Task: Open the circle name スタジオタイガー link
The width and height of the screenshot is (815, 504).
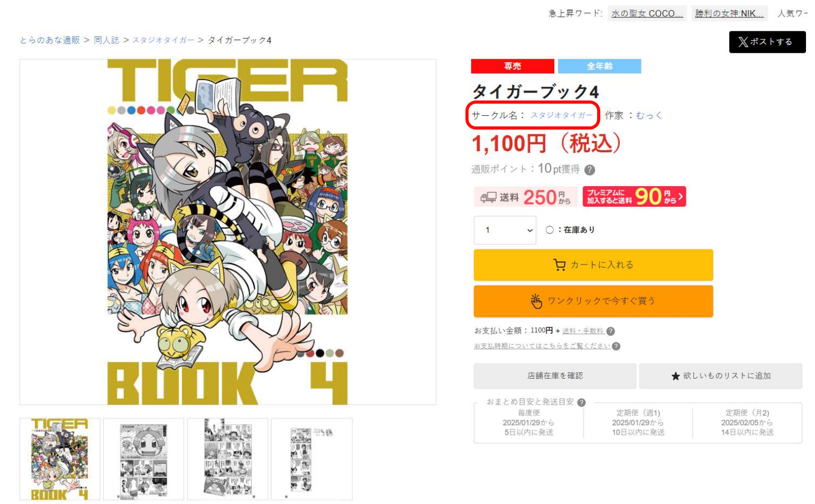Action: 562,115
